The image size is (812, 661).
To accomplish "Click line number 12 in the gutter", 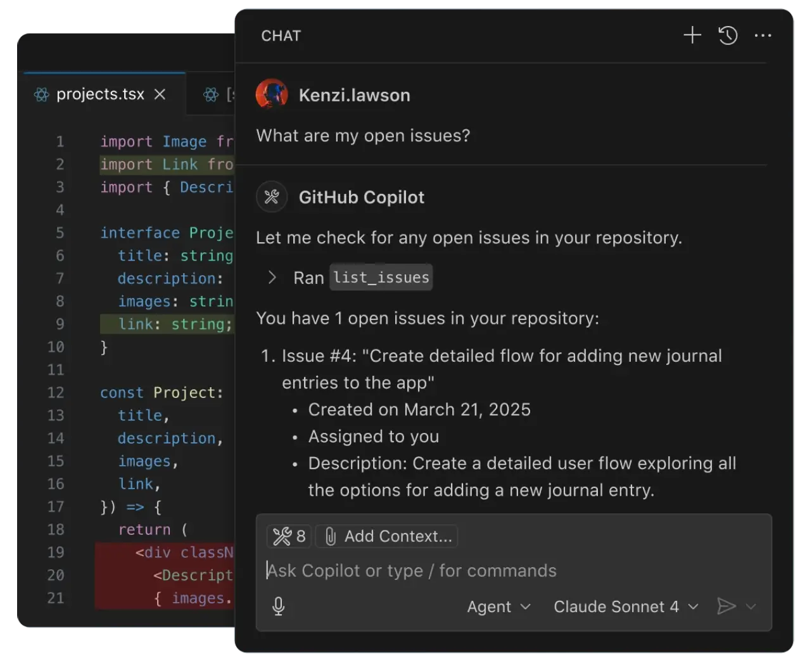I will (56, 393).
